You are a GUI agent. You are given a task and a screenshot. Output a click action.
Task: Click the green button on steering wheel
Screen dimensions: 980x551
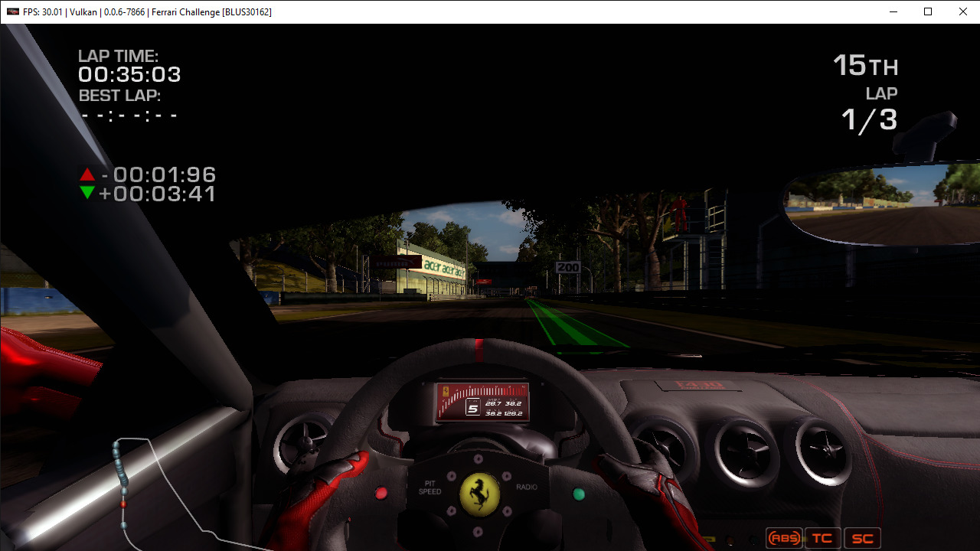point(579,494)
